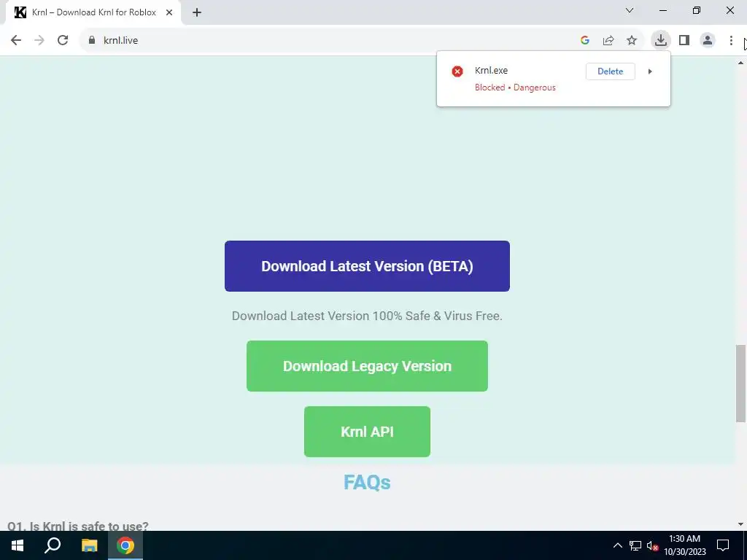This screenshot has width=747, height=560.
Task: Reload the krnl.live page
Action: pyautogui.click(x=63, y=41)
